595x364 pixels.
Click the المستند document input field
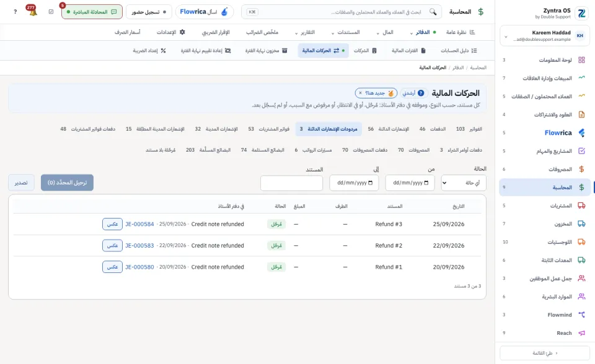(x=291, y=183)
